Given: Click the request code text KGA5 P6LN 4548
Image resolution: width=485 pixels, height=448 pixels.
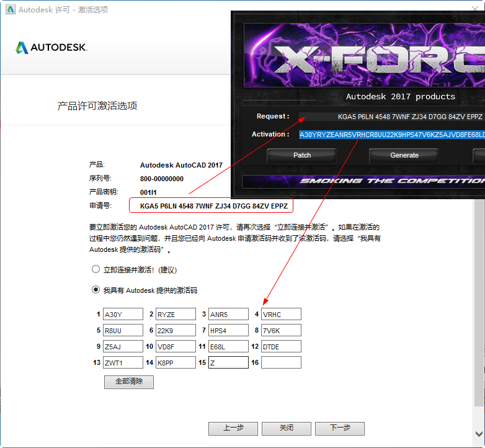Looking at the screenshot, I should (x=214, y=206).
